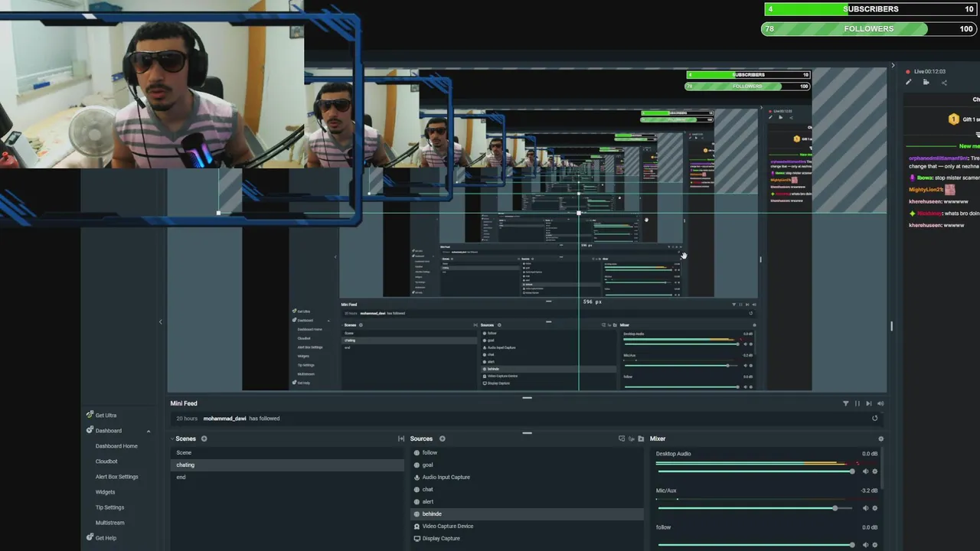
Task: Click the Subscribers goal progress bar
Action: (x=871, y=9)
